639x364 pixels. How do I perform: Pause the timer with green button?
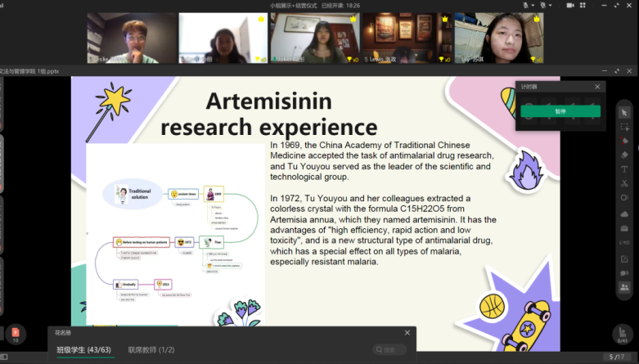(x=560, y=111)
